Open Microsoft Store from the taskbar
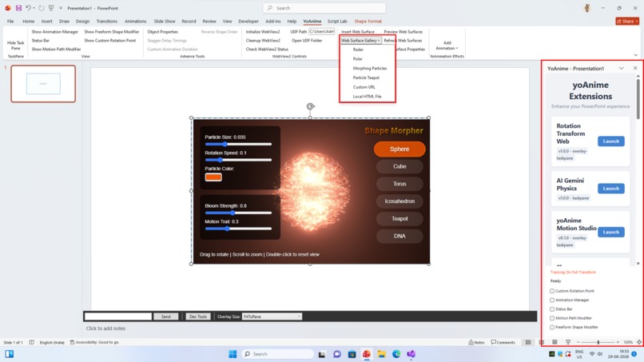644x362 pixels. pos(352,354)
